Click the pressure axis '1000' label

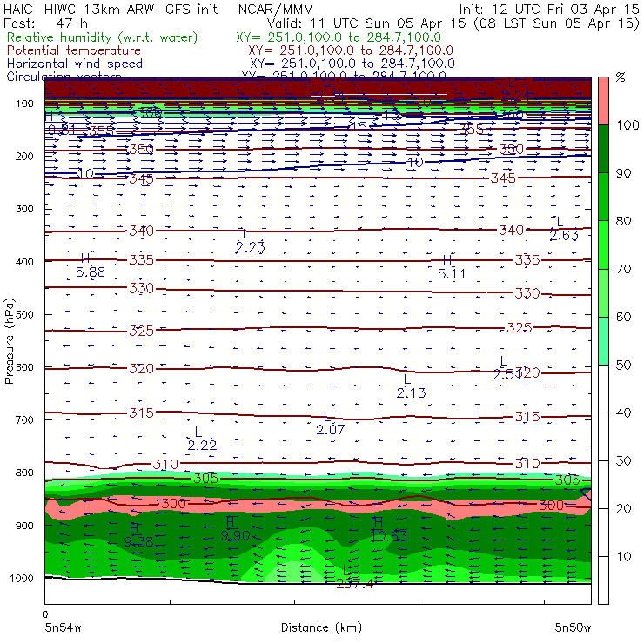[22, 578]
